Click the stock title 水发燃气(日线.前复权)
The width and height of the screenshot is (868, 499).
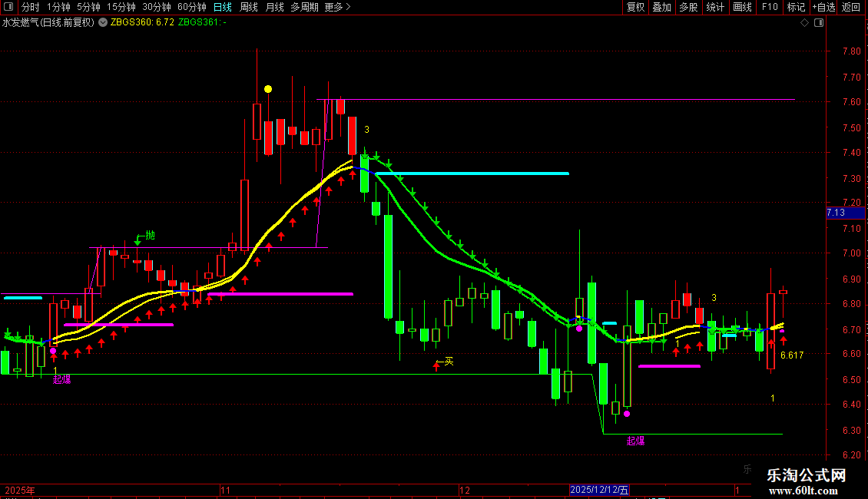tap(48, 22)
